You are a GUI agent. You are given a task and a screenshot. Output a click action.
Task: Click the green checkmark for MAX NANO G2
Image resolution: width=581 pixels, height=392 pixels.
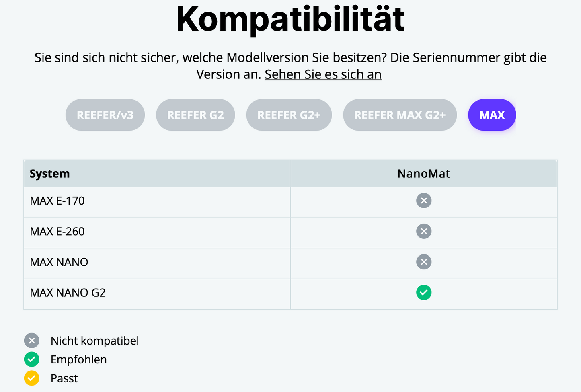point(424,293)
